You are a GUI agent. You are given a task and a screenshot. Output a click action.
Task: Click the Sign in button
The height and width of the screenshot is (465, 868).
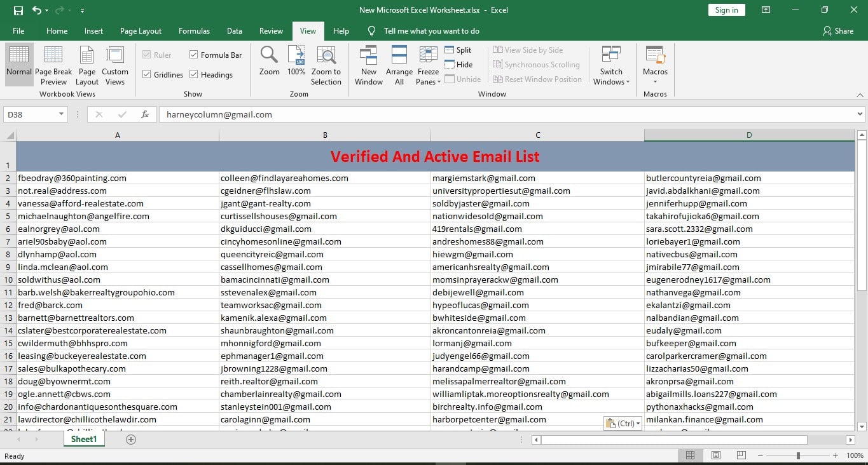coord(726,10)
